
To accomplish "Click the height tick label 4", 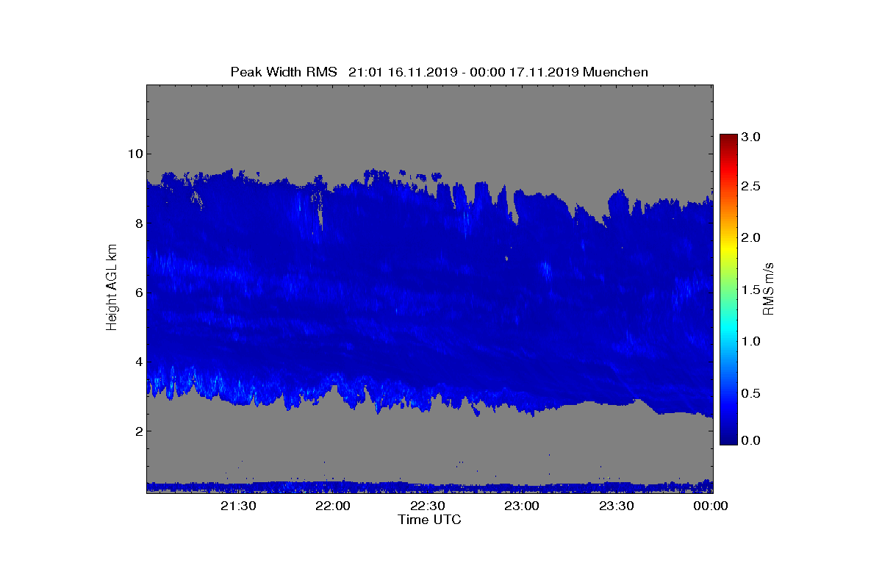I will pyautogui.click(x=137, y=362).
